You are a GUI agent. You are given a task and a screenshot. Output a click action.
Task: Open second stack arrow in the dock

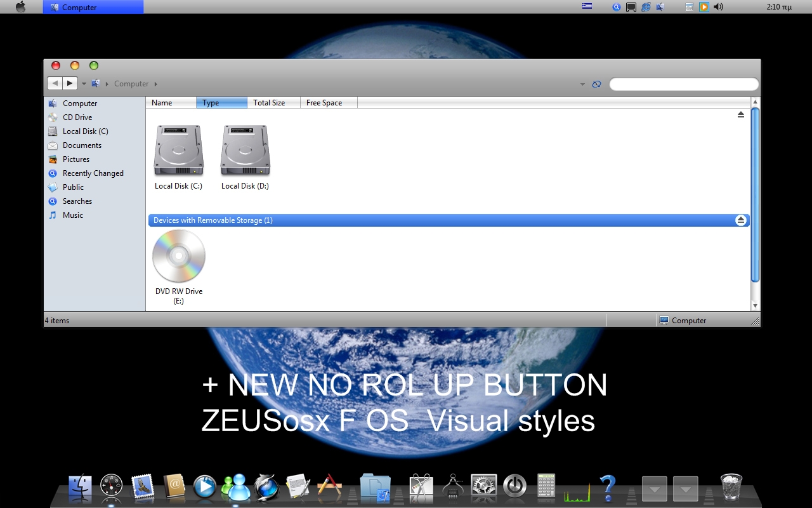coord(685,489)
